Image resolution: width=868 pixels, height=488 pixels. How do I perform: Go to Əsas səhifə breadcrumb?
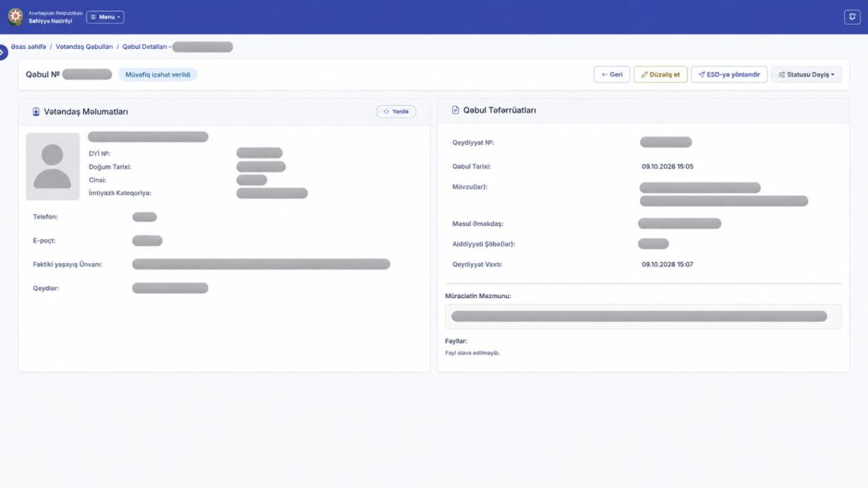(x=28, y=47)
